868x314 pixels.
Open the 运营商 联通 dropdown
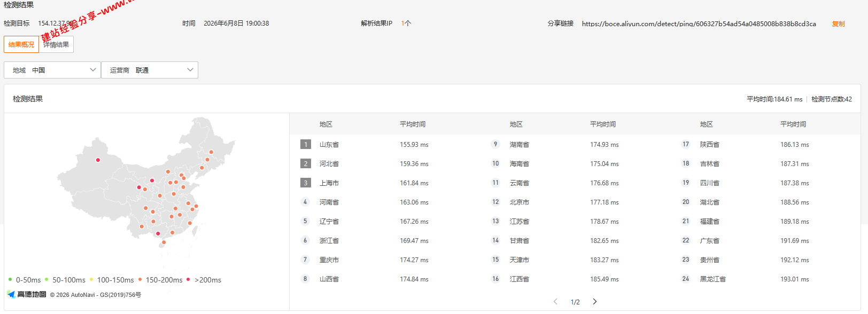pos(150,70)
